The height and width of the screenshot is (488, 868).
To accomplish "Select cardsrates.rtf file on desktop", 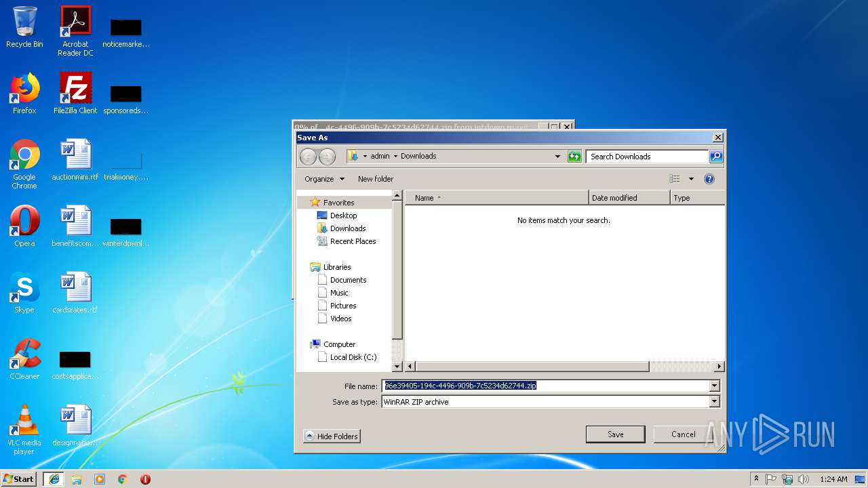I will pos(75,293).
